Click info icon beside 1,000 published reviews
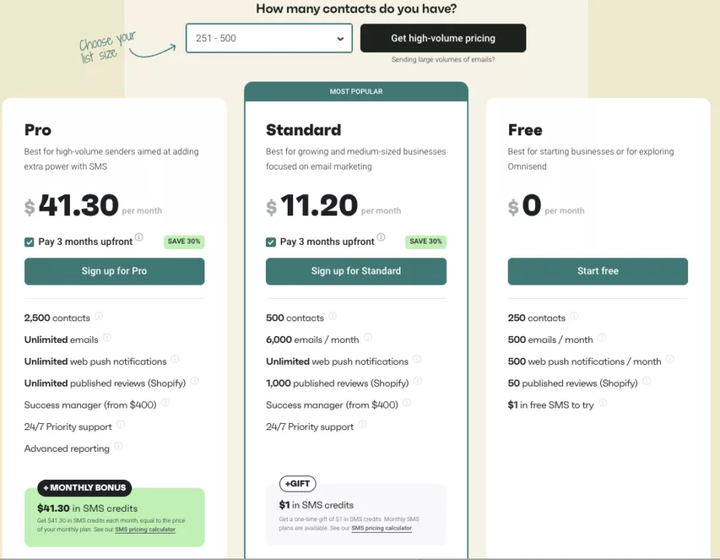This screenshot has width=720, height=560. (x=417, y=381)
